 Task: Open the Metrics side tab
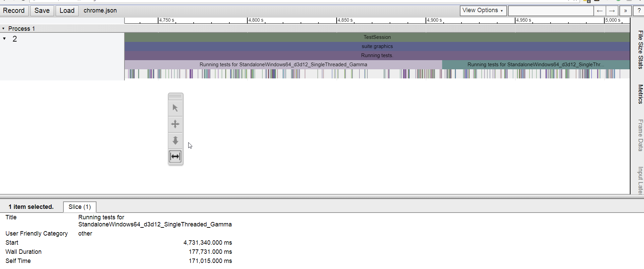click(x=640, y=94)
